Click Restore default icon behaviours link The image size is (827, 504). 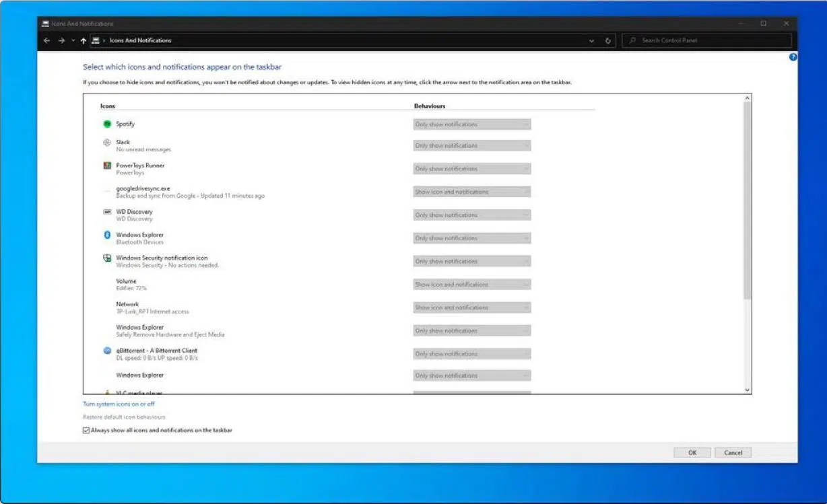point(124,417)
